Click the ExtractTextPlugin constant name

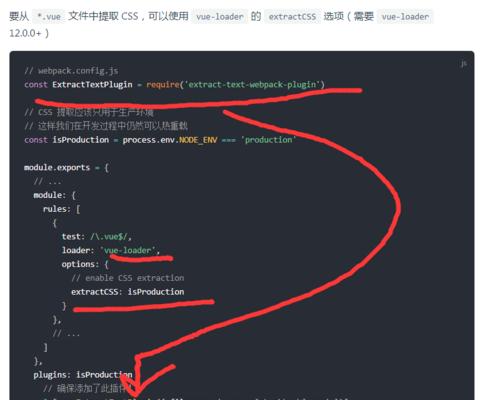(x=92, y=85)
